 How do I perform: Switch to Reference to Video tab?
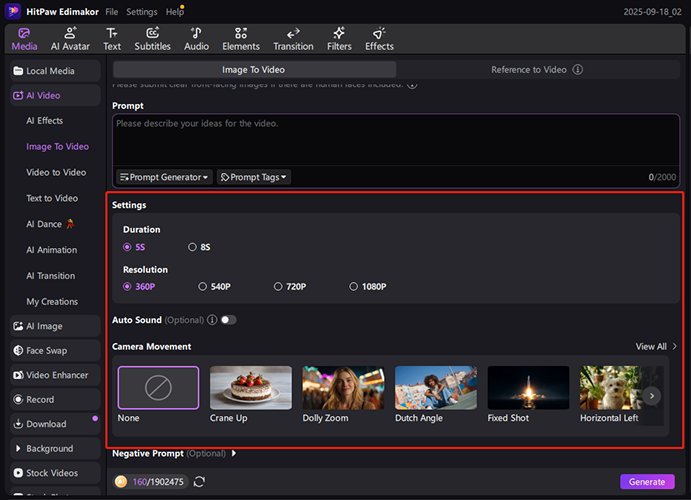(x=528, y=70)
